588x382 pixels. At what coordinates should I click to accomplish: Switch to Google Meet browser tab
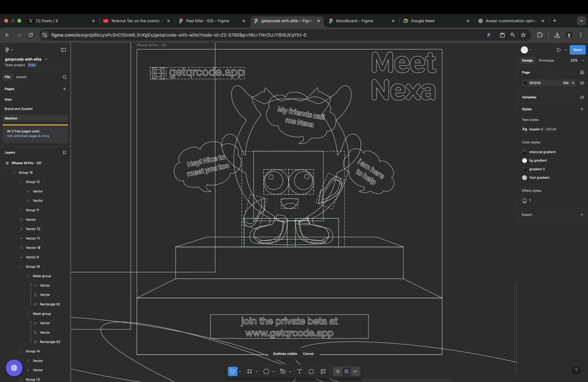pos(436,21)
